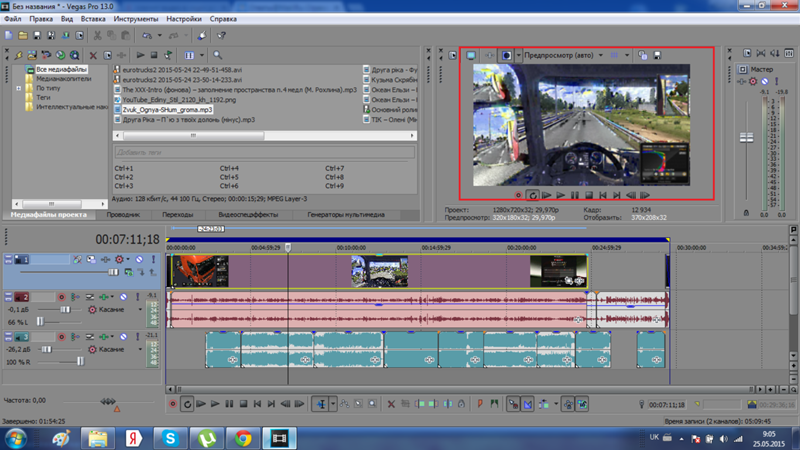Click the timeline delete X icon
800x450 pixels.
tap(391, 405)
